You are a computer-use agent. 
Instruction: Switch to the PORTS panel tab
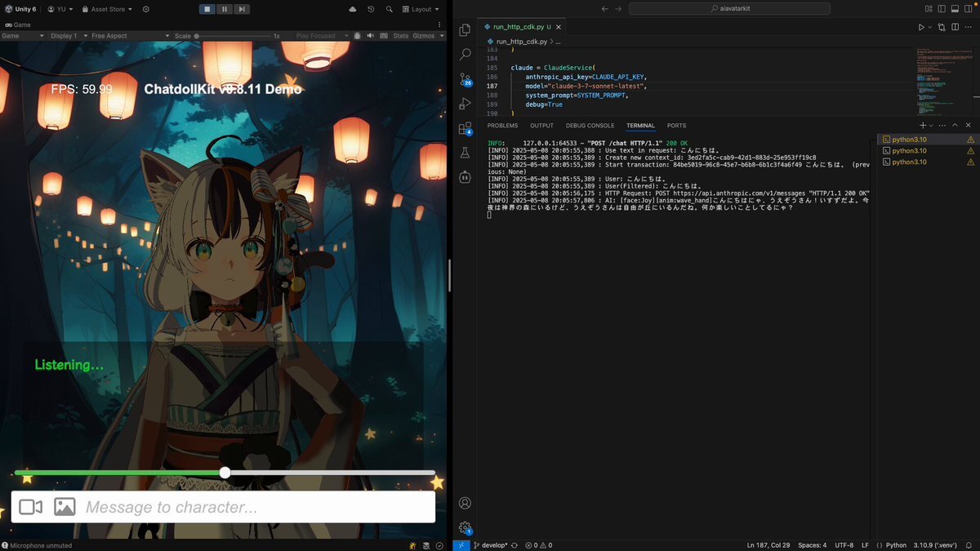pyautogui.click(x=676, y=126)
